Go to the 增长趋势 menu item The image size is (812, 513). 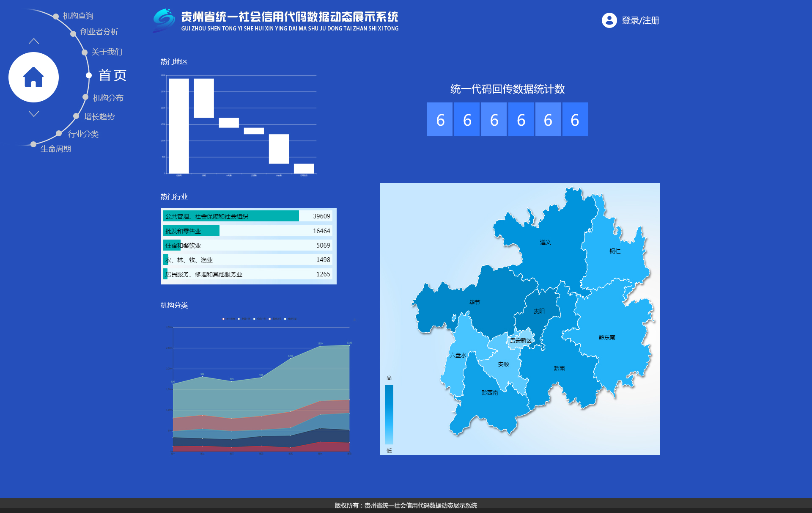coord(99,117)
